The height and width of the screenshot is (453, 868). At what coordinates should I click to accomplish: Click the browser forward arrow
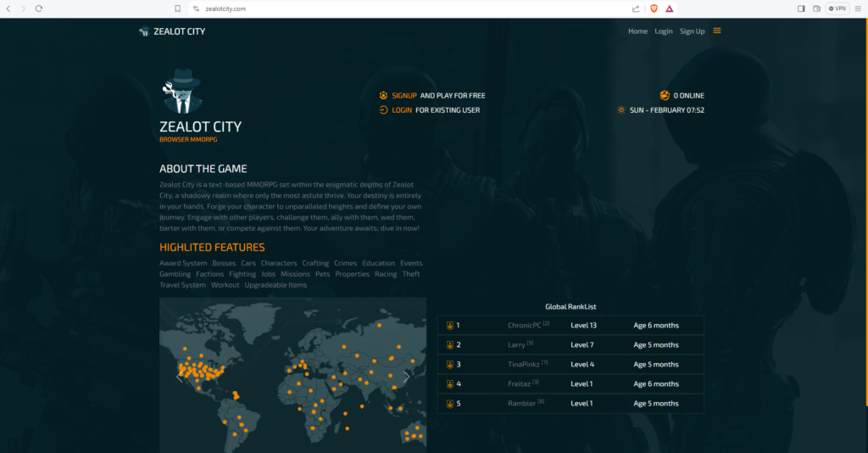coord(23,8)
